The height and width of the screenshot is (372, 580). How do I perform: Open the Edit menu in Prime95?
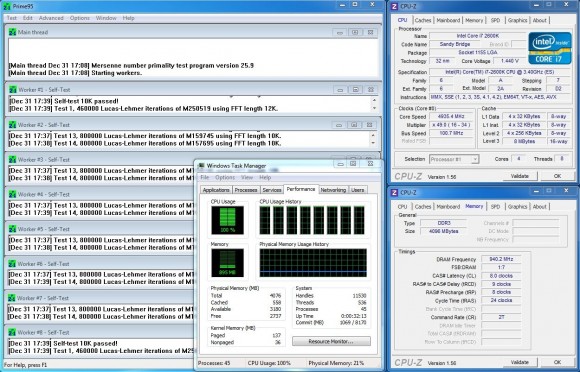pos(28,18)
